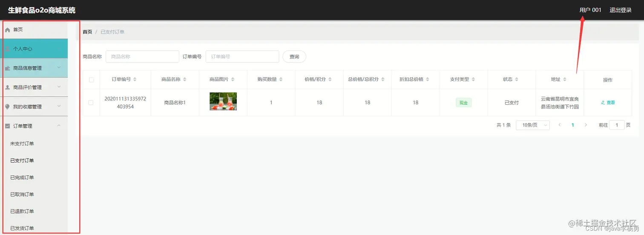
Task: Sort the table by 支付类型 column
Action: click(x=473, y=80)
